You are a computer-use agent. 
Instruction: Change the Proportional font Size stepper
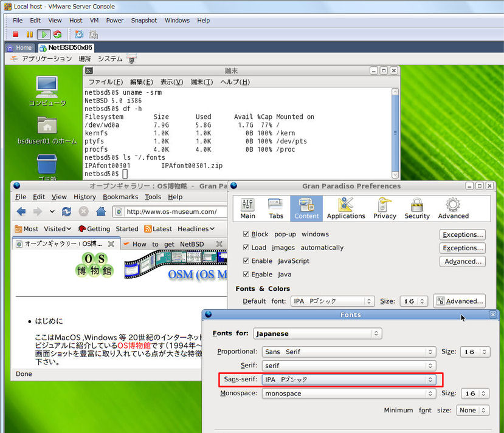475,352
